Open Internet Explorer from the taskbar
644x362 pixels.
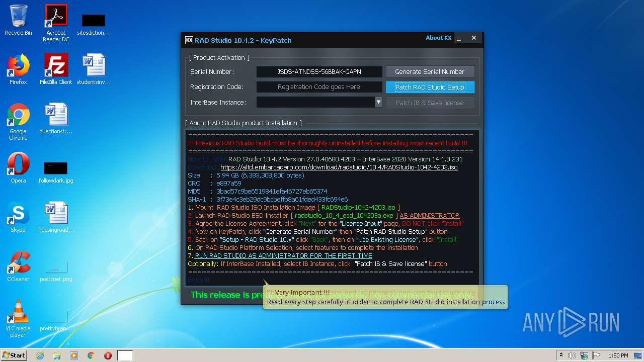(40, 355)
